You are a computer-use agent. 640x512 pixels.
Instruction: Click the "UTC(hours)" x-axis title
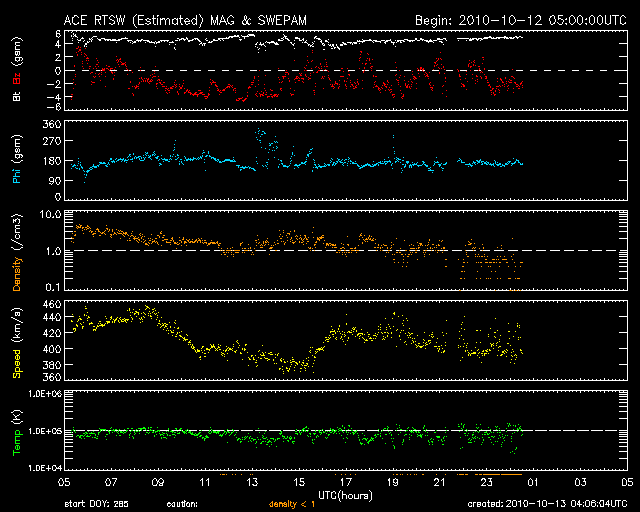point(345,496)
